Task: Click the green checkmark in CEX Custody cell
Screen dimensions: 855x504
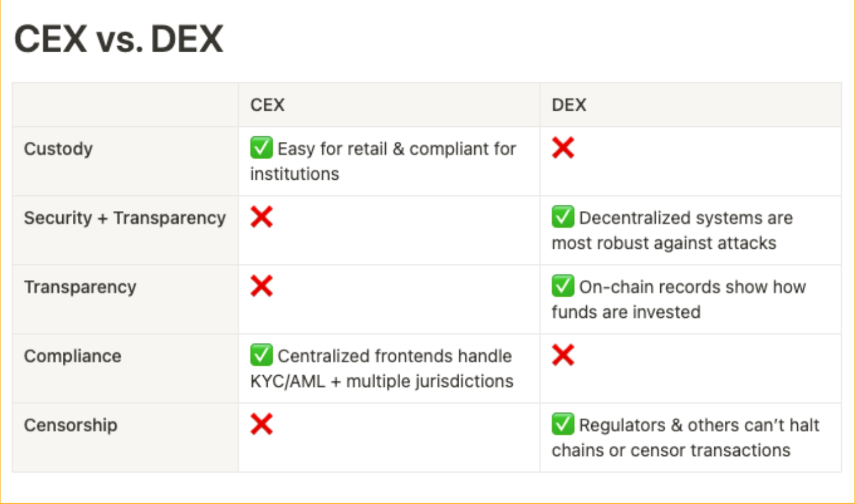Action: tap(261, 149)
